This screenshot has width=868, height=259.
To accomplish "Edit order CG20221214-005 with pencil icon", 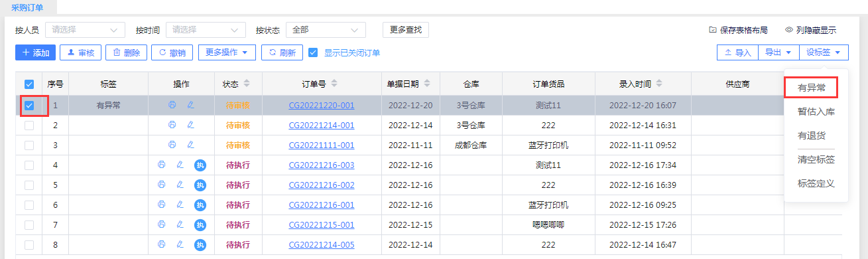I will point(180,244).
